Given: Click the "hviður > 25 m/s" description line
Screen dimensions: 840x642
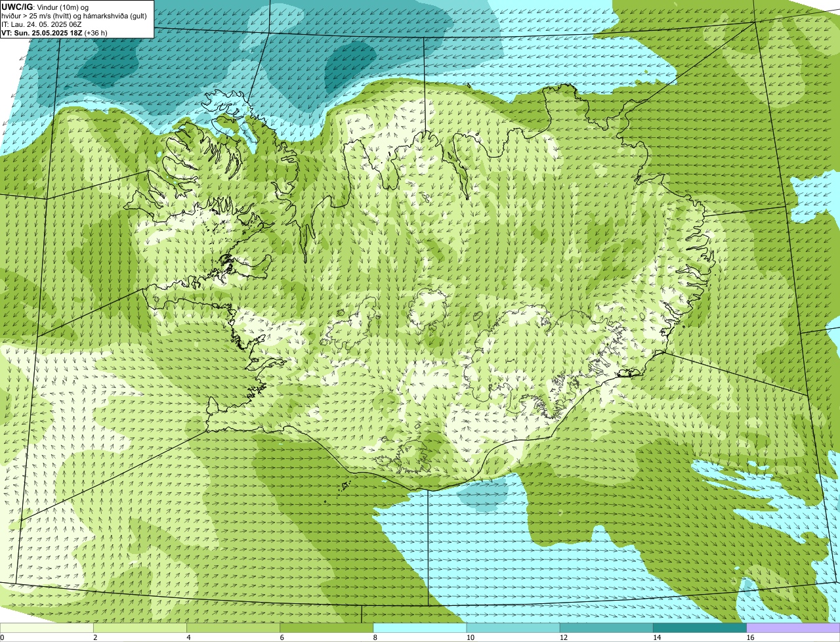Looking at the screenshot, I should [x=74, y=16].
